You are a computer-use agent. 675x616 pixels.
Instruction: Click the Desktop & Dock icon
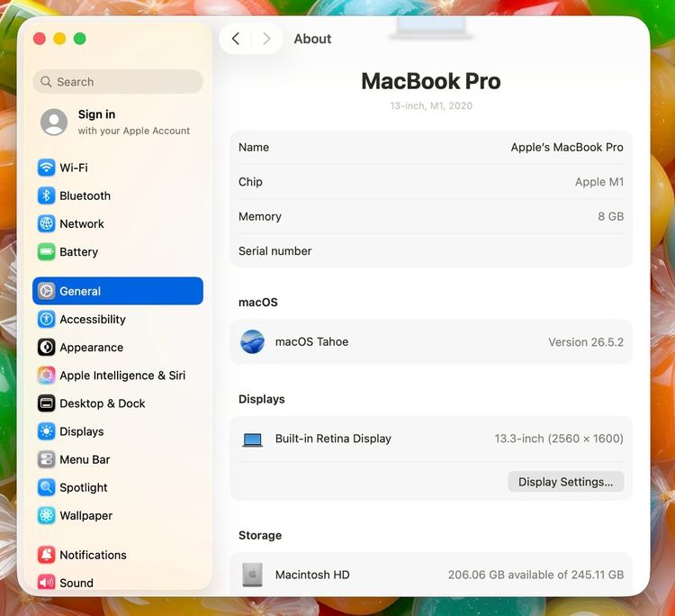46,403
